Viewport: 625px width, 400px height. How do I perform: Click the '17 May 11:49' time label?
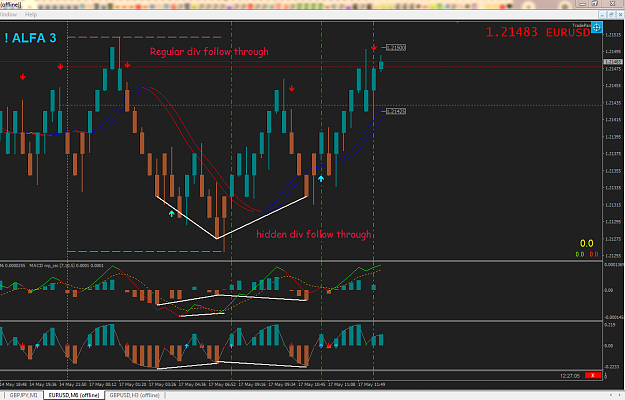click(x=372, y=384)
